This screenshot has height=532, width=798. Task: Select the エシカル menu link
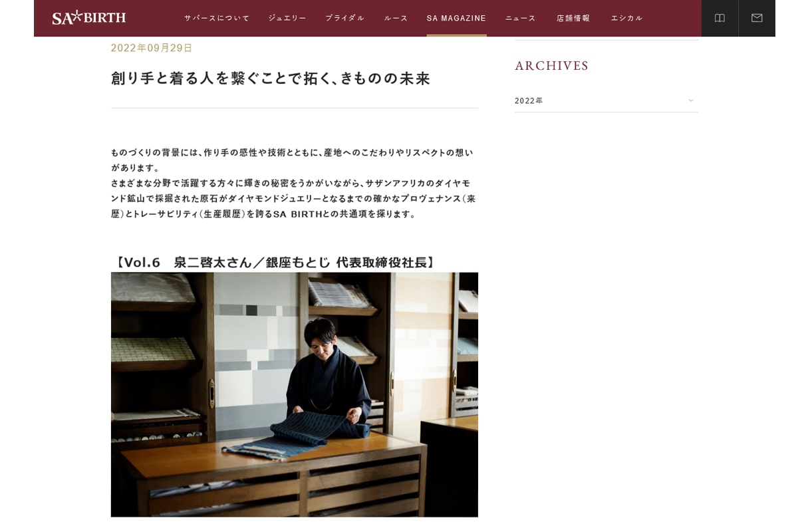click(x=627, y=18)
